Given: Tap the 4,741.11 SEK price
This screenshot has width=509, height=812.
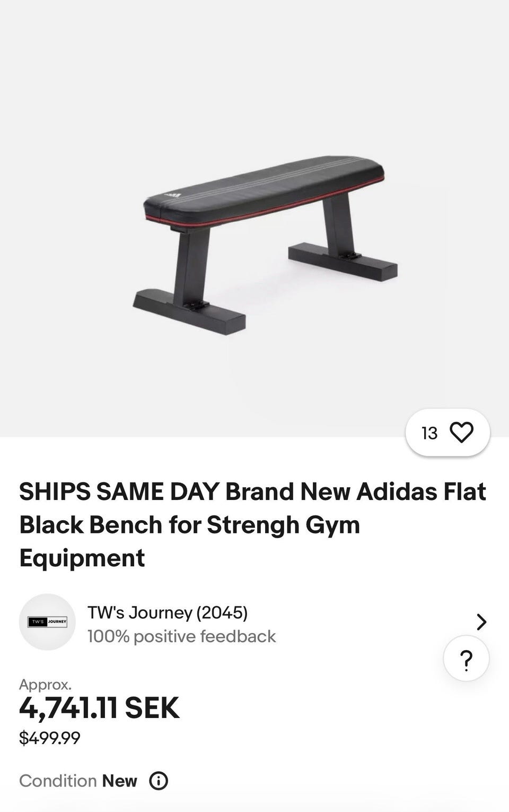Looking at the screenshot, I should tap(99, 708).
